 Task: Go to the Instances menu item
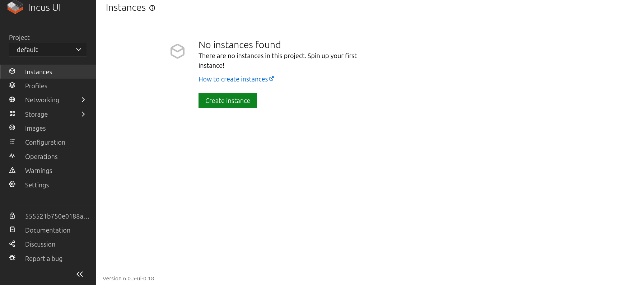tap(38, 72)
